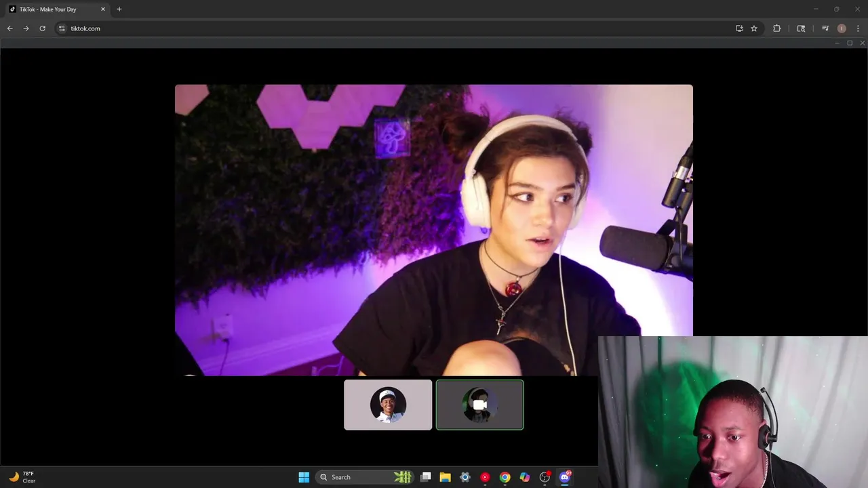This screenshot has height=488, width=868.
Task: Open weather widget showing 78°F Clear
Action: (22, 477)
